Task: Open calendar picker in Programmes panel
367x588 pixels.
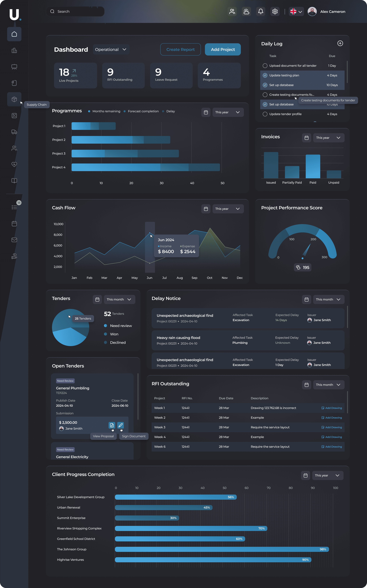Action: 206,112
